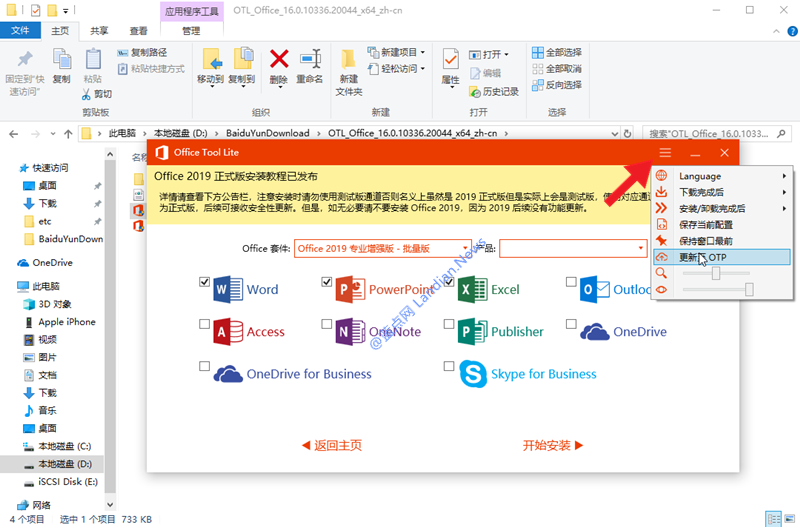Expand the 下载完成后 submenu arrow
The width and height of the screenshot is (800, 527).
pos(784,192)
